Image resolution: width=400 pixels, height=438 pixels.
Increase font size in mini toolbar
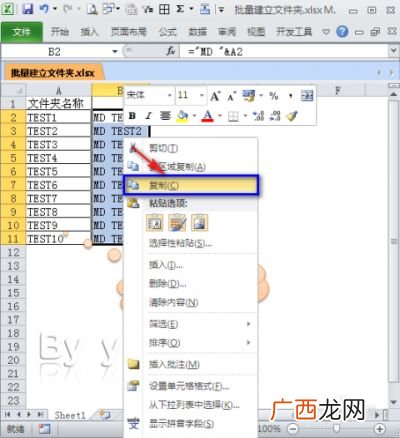tap(215, 96)
